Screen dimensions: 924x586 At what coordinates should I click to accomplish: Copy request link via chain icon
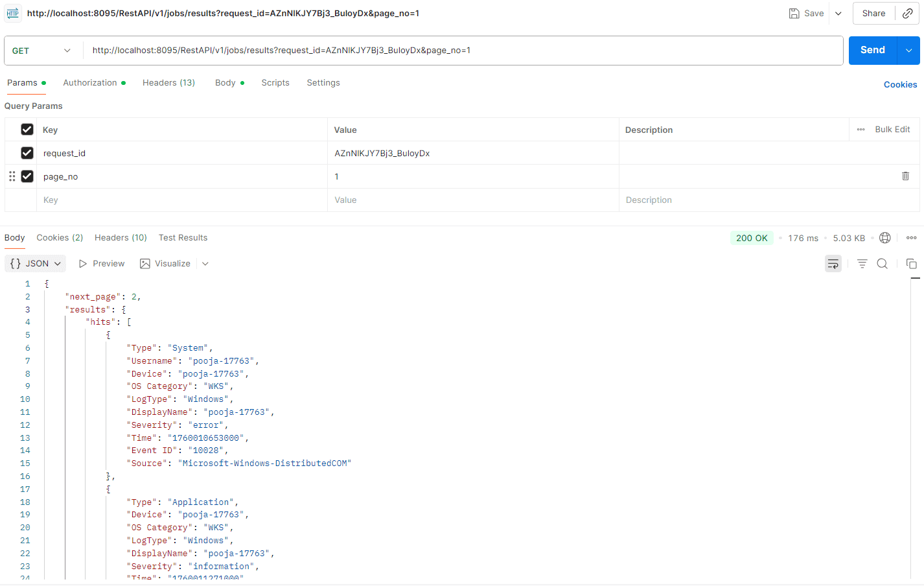tap(907, 13)
